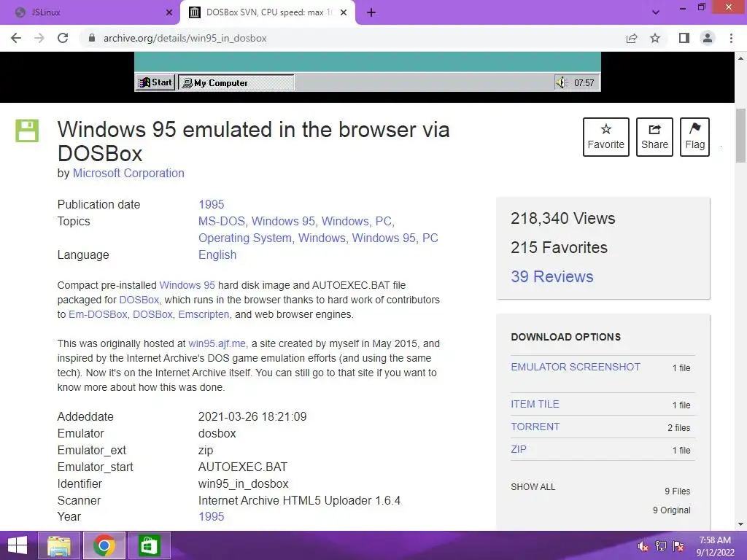Reload the archive.org page
747x560 pixels.
pyautogui.click(x=63, y=38)
